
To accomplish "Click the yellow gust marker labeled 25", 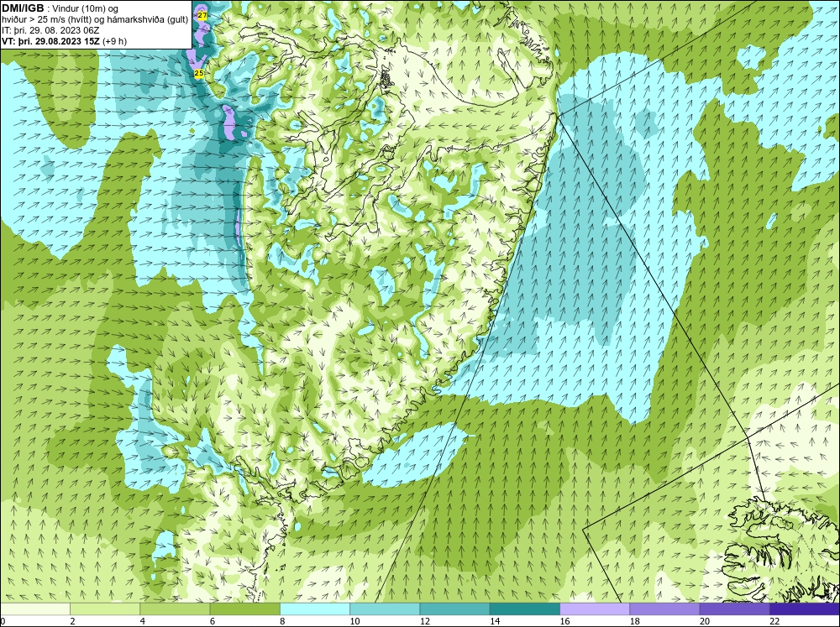I will (199, 73).
